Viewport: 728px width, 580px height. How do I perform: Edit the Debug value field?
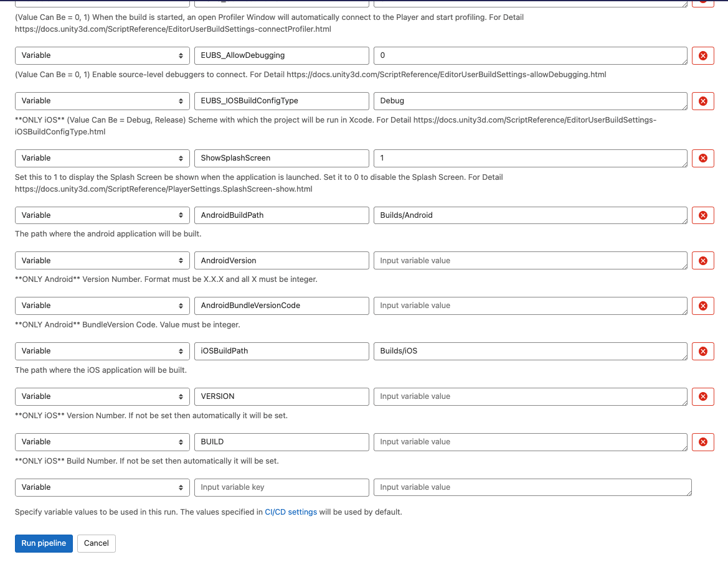(x=530, y=101)
